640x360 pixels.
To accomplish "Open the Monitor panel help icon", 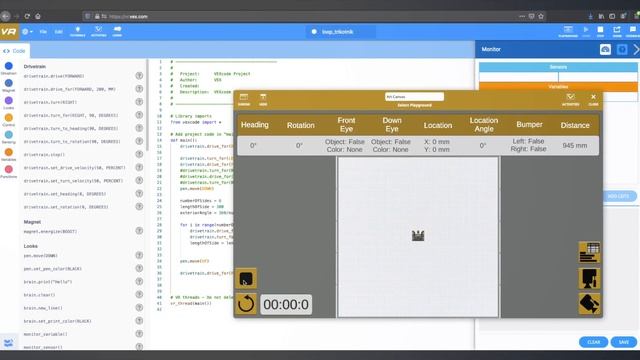I will pos(622,49).
